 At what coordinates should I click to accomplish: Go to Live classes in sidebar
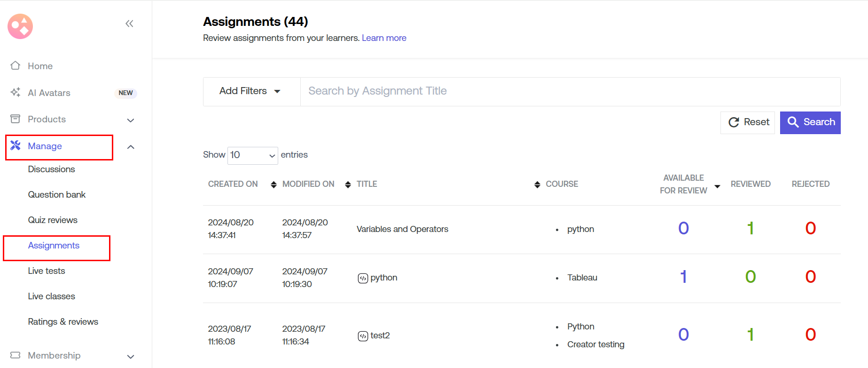tap(51, 296)
